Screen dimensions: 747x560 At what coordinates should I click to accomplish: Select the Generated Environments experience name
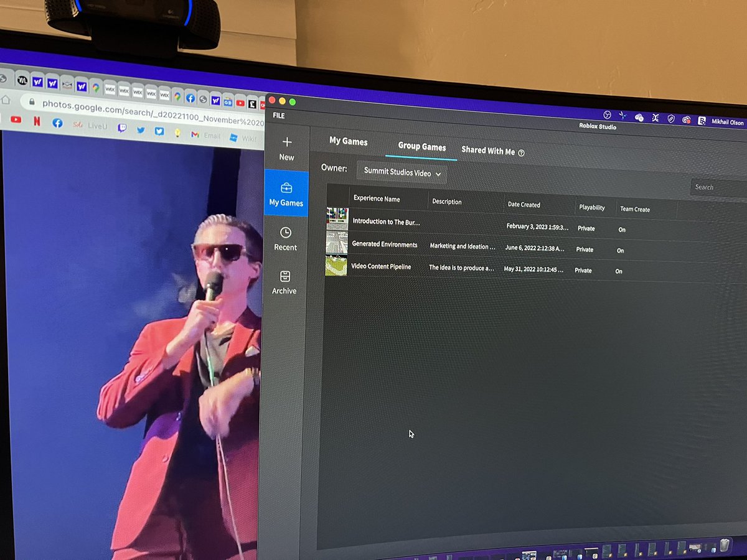click(x=385, y=245)
